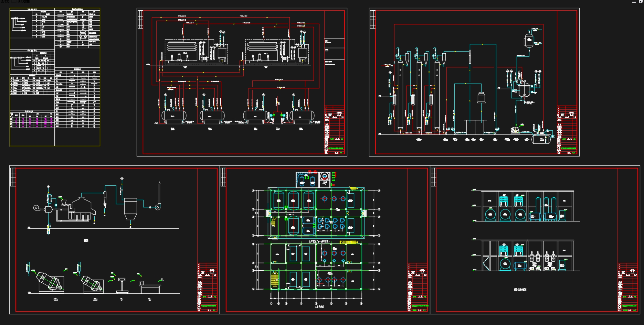The height and width of the screenshot is (325, 644).
Task: Pick the tall exhaust stack symbol
Action: click(x=159, y=193)
